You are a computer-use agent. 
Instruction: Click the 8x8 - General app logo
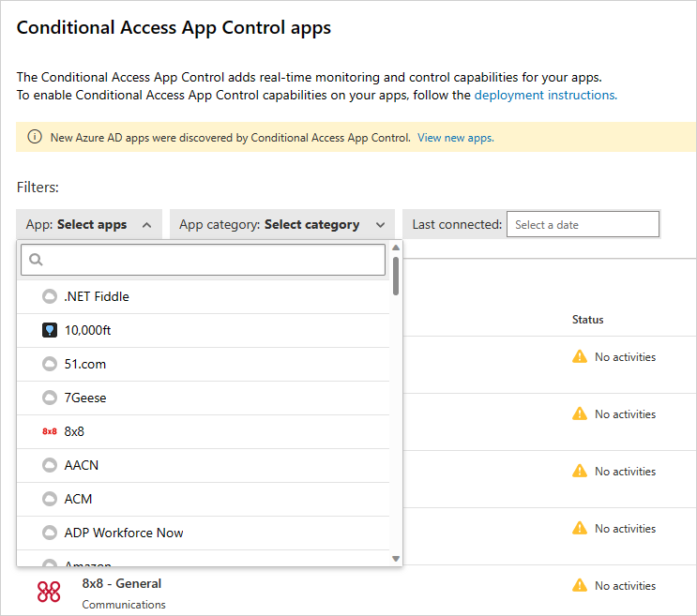pos(49,592)
